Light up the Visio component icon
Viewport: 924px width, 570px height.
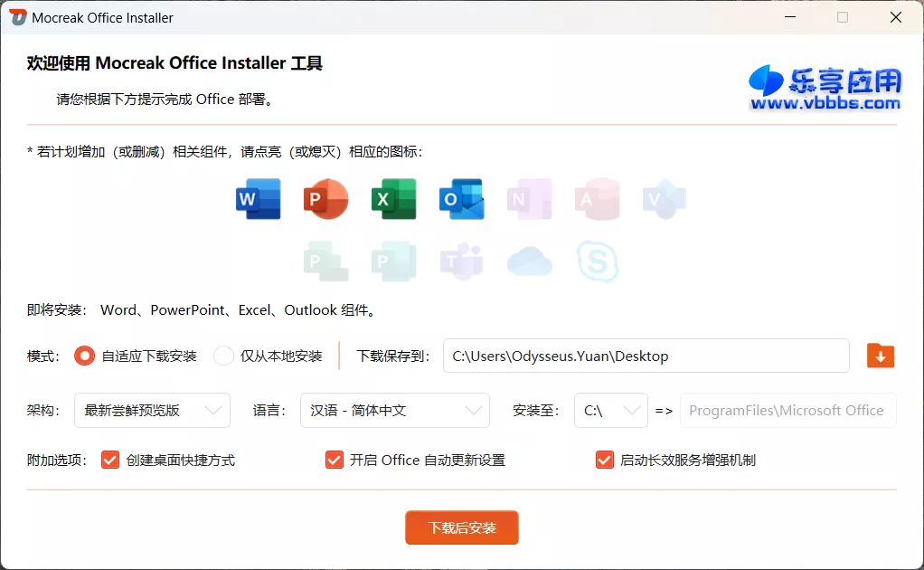tap(665, 199)
